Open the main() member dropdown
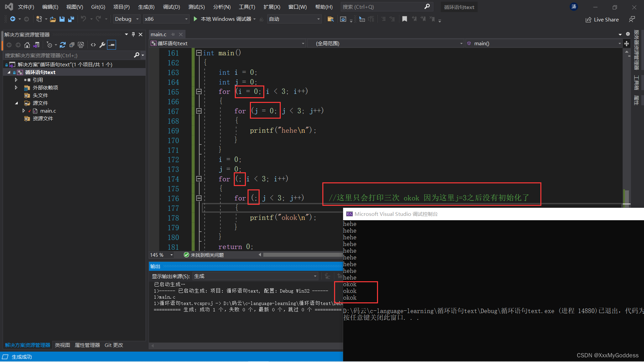This screenshot has width=644, height=362. tap(544, 44)
